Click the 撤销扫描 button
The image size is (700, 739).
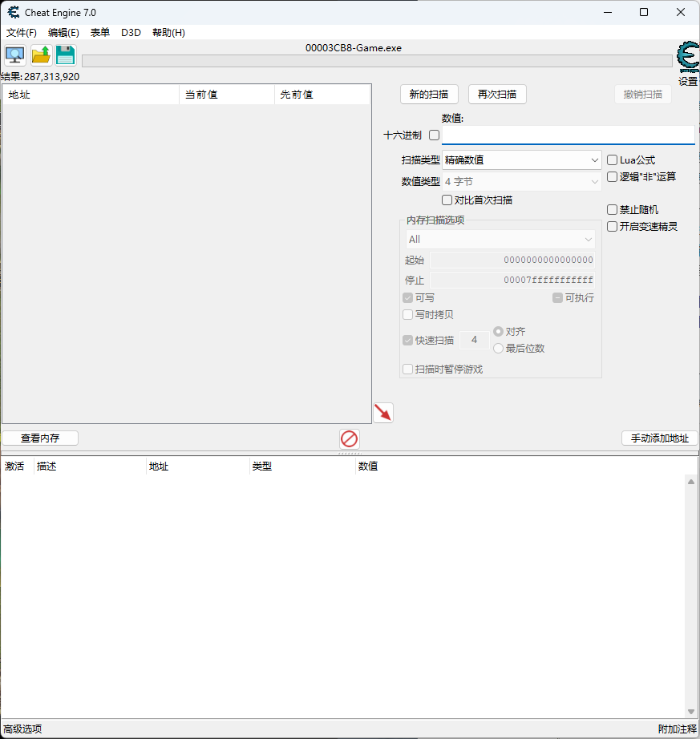click(643, 95)
